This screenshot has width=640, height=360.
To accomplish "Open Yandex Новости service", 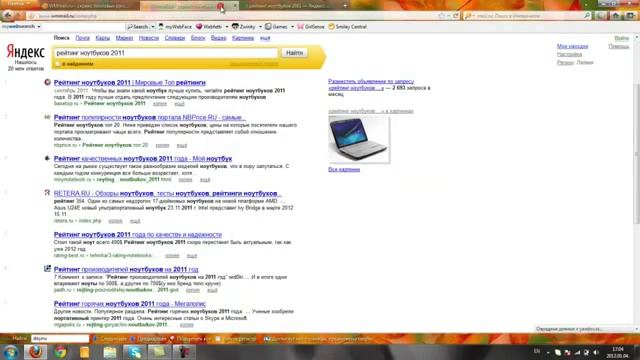I will pyautogui.click(x=149, y=38).
